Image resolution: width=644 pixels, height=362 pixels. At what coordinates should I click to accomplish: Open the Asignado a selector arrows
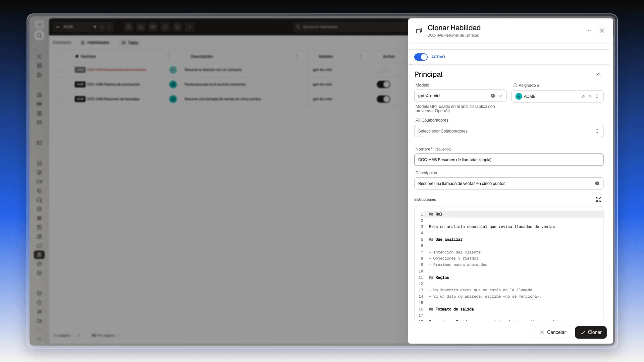pyautogui.click(x=597, y=97)
